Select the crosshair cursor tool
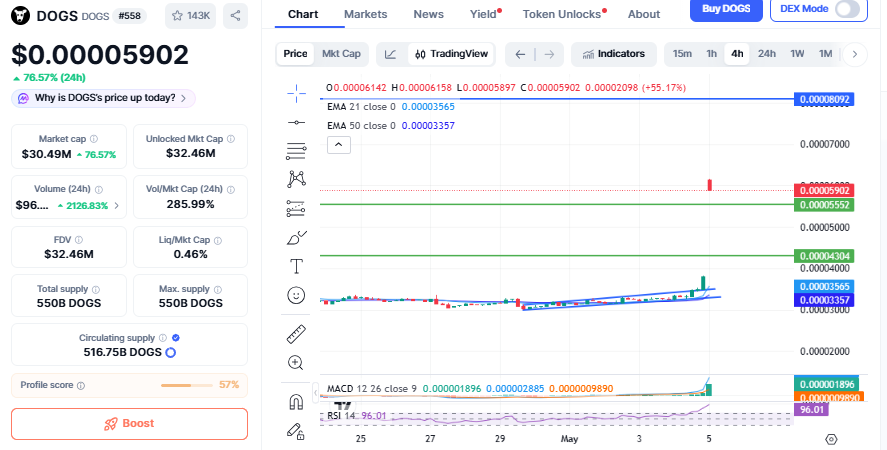887x450 pixels. [296, 93]
